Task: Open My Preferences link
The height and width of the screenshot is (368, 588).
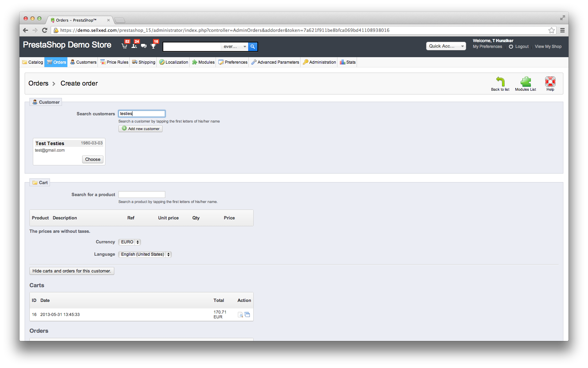Action: (487, 47)
